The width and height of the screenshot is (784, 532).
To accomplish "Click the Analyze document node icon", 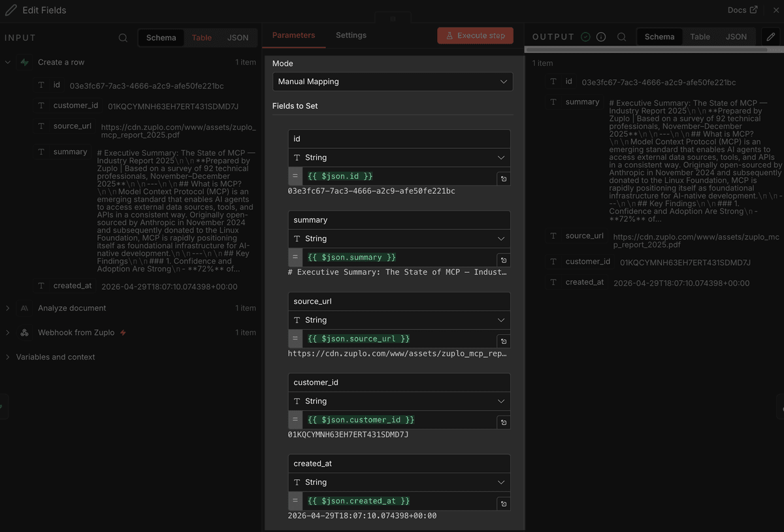I will click(x=25, y=308).
